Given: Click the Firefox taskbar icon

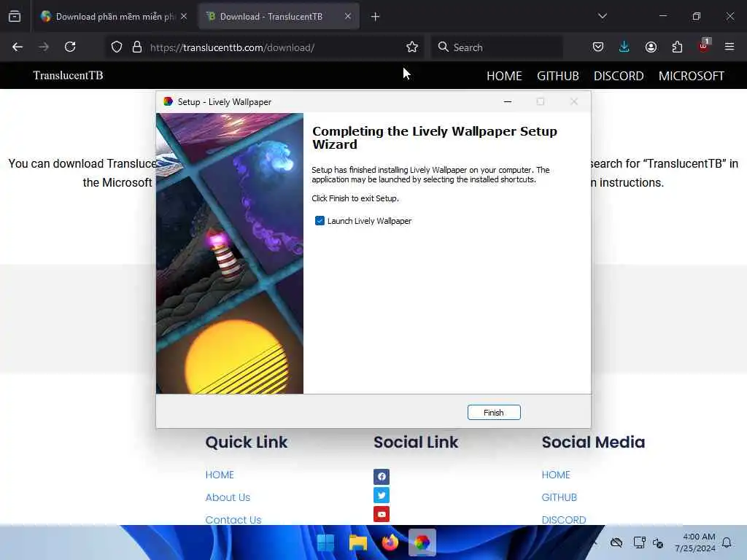Looking at the screenshot, I should coord(390,542).
